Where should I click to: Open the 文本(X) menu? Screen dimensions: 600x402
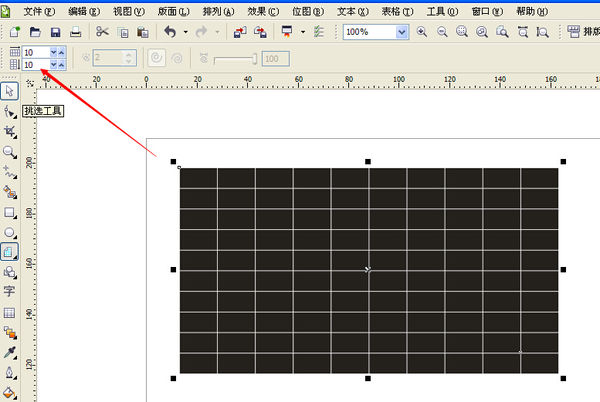353,11
